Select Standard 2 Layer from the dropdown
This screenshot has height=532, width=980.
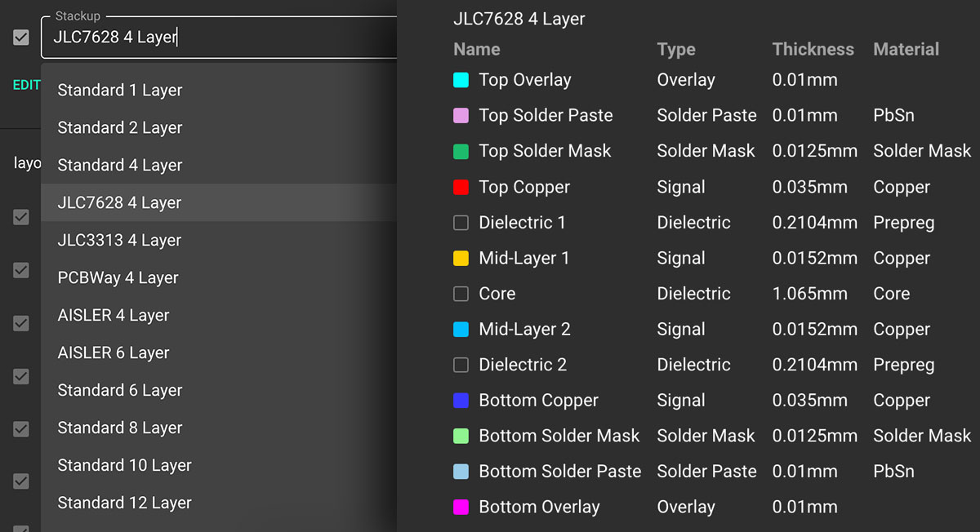[x=120, y=128]
